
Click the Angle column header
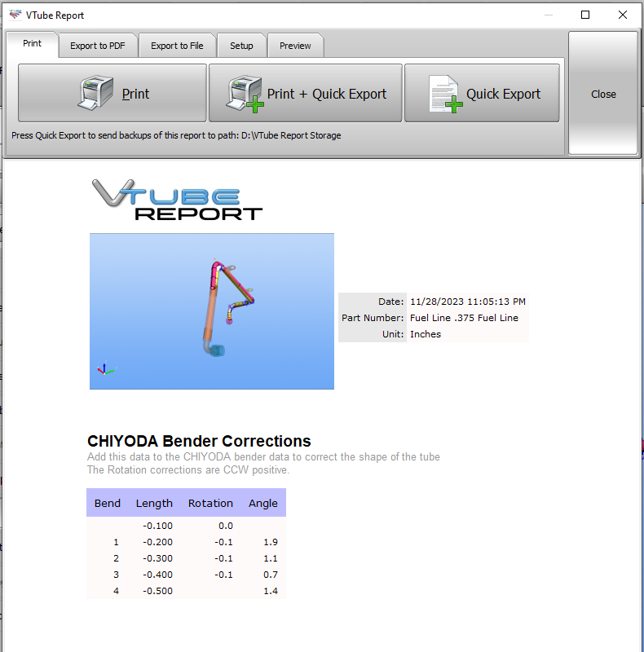(263, 503)
